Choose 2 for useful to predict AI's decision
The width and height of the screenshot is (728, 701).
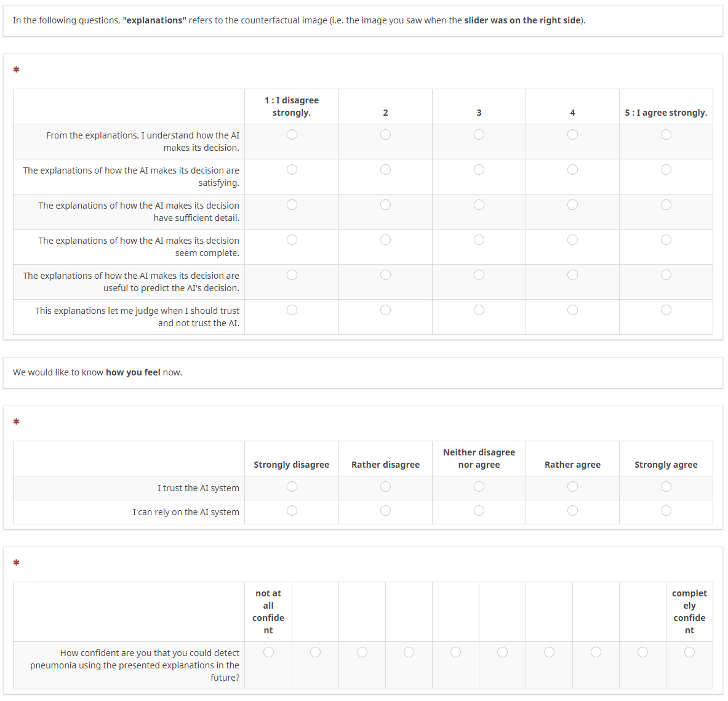point(385,275)
